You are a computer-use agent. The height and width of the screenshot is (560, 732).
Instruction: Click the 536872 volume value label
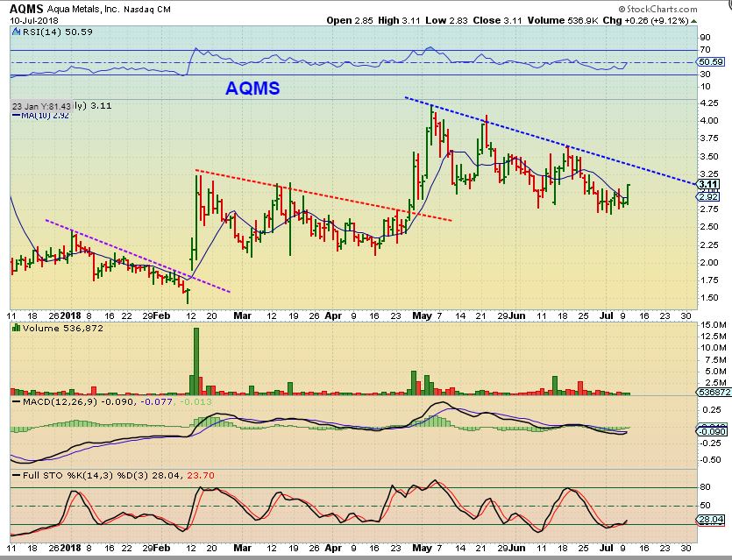pyautogui.click(x=714, y=393)
